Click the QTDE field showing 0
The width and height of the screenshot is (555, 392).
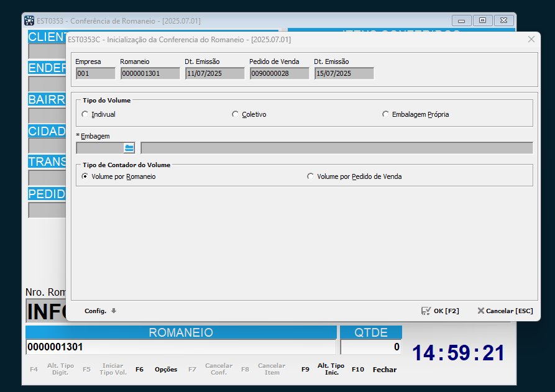tap(371, 347)
